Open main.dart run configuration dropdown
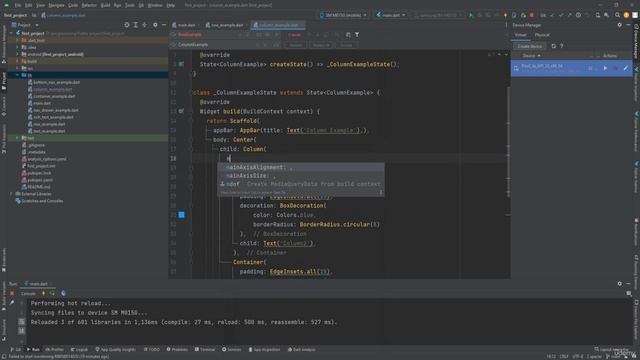The image size is (640, 360). [x=391, y=15]
